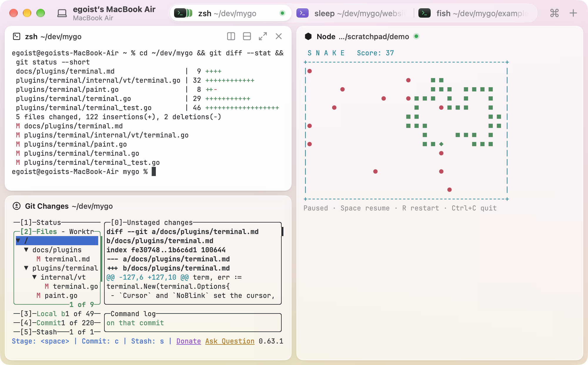
Task: Select terminal.go under internal/vt
Action: (76, 286)
